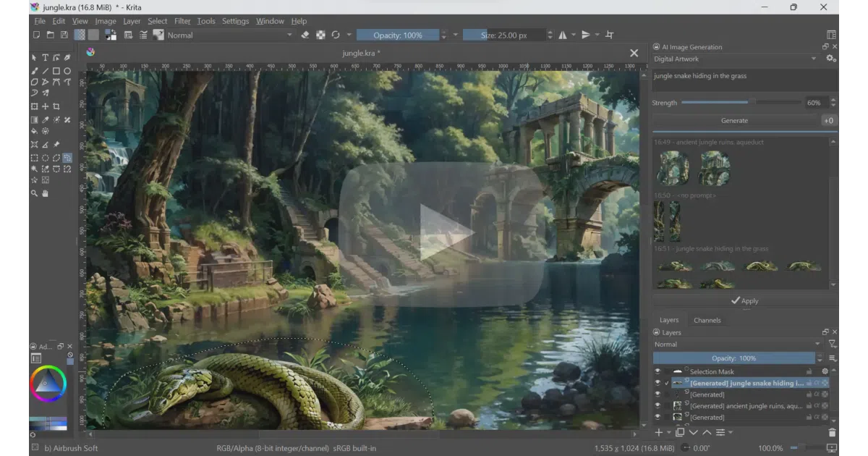868x456 pixels.
Task: Click the color wheel selector
Action: coord(48,384)
